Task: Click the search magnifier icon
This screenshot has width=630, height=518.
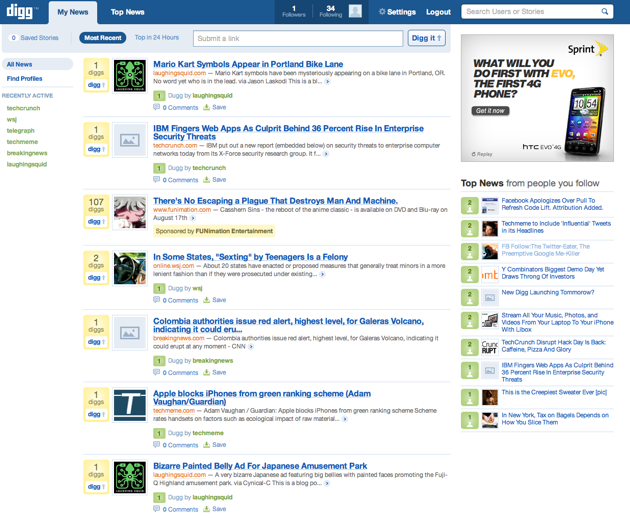Action: click(x=604, y=11)
